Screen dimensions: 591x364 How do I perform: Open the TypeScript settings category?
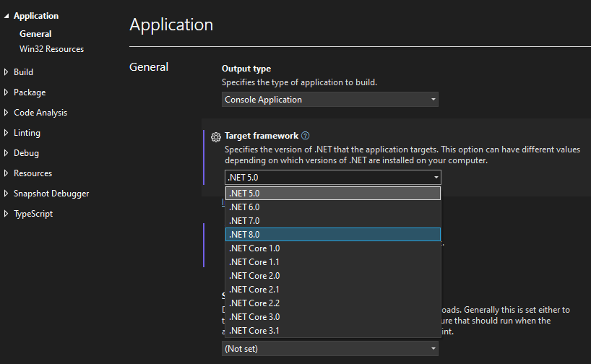coord(33,214)
